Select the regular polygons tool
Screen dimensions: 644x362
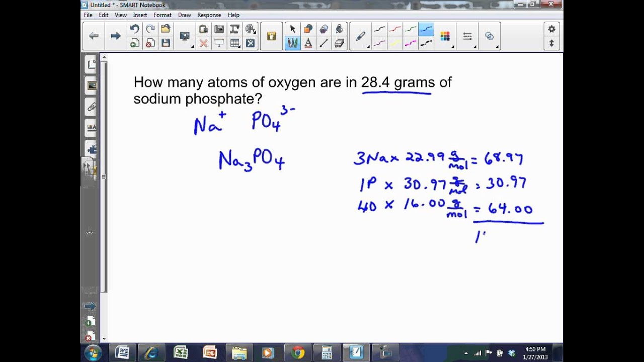coord(324,29)
